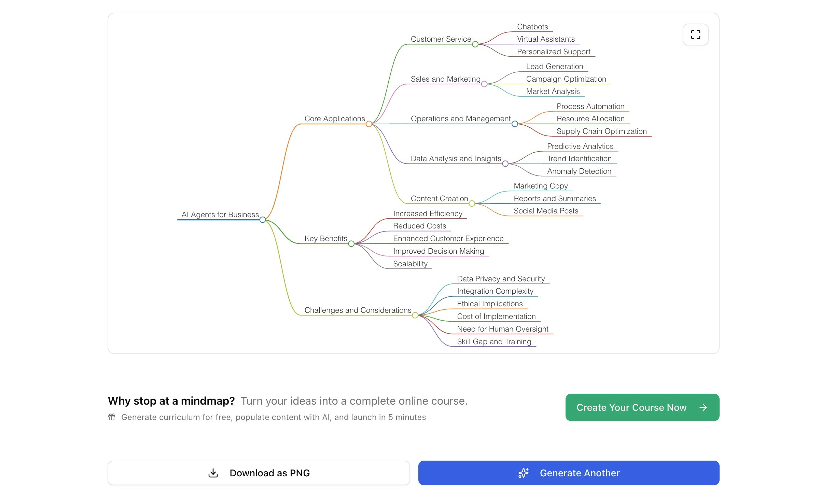821x504 pixels.
Task: Select the Chatbots leaf node
Action: coord(532,27)
